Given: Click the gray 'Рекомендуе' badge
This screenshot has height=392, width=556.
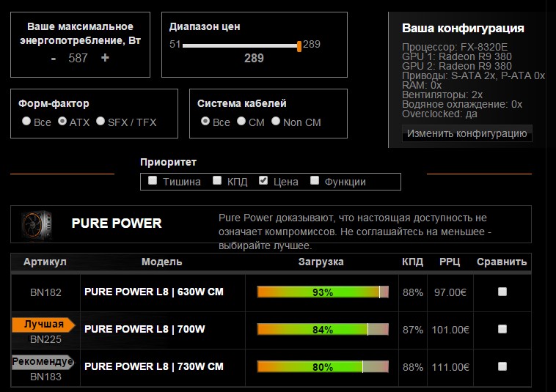Looking at the screenshot, I should [x=43, y=362].
